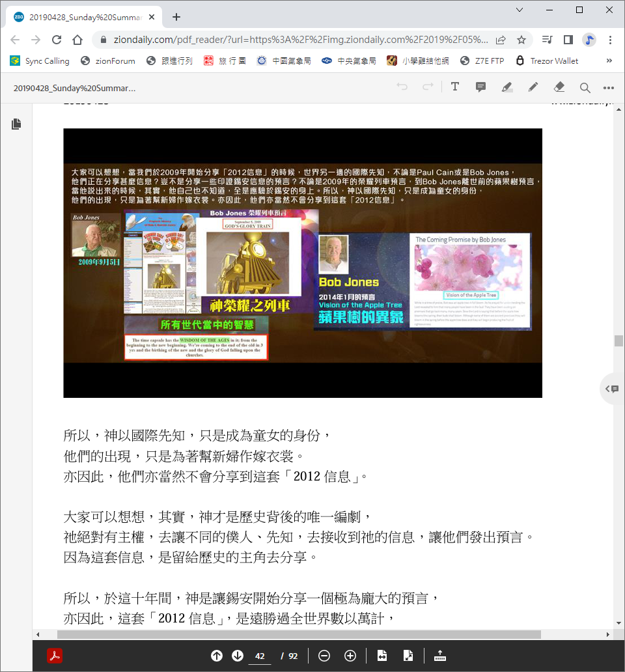Open the tab search dropdown chevron
Image resolution: width=625 pixels, height=672 pixels.
(519, 10)
